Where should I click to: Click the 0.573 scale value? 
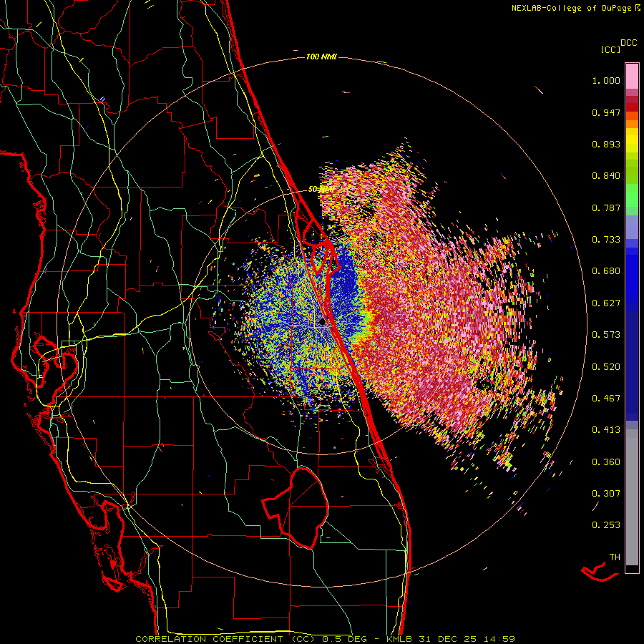click(x=606, y=335)
